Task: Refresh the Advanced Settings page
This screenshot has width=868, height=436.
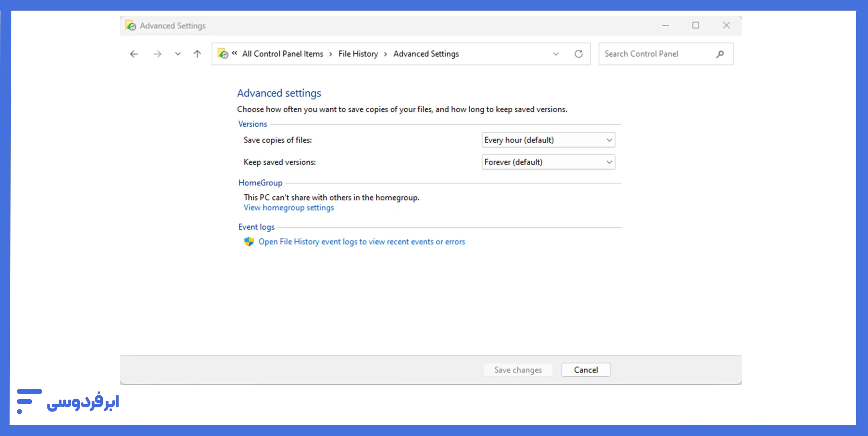Action: click(578, 54)
